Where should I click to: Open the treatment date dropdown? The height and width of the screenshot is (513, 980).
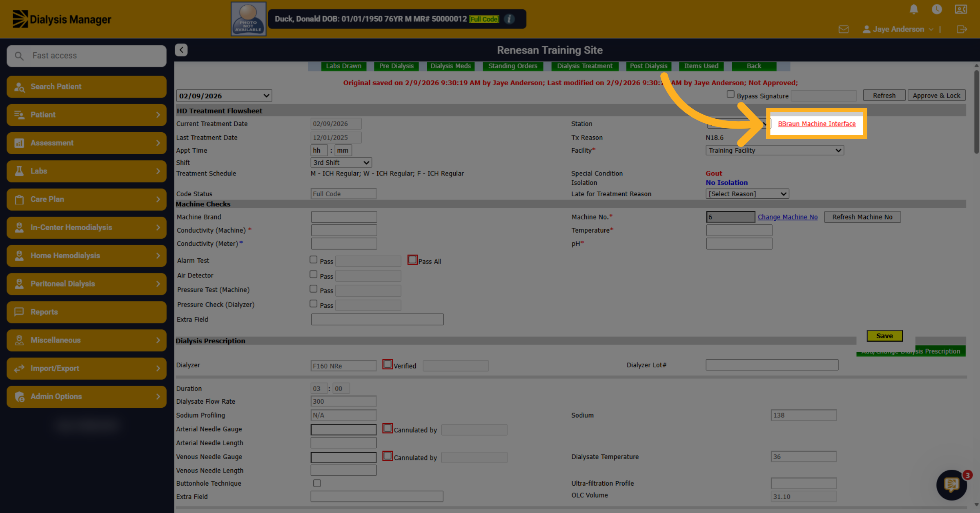pyautogui.click(x=224, y=96)
